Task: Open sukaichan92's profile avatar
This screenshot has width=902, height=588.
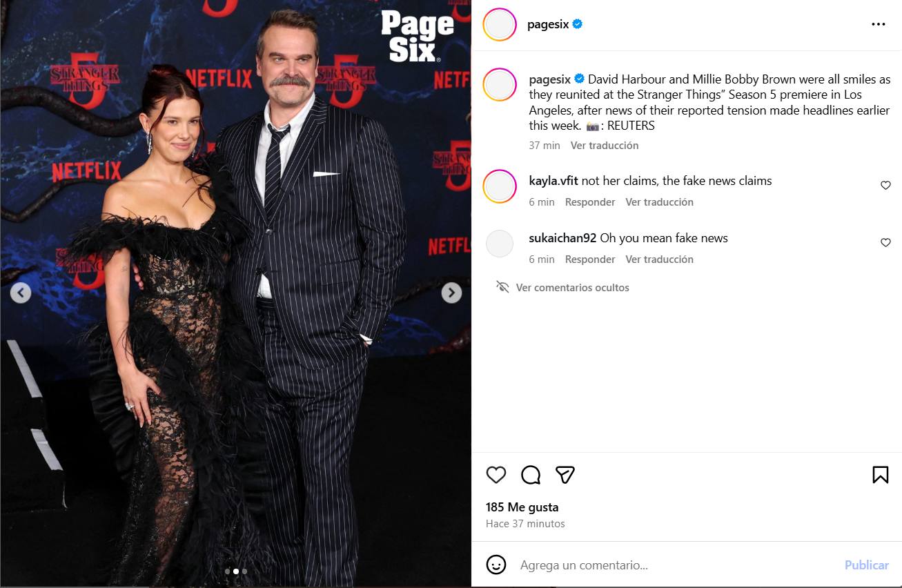Action: [500, 244]
